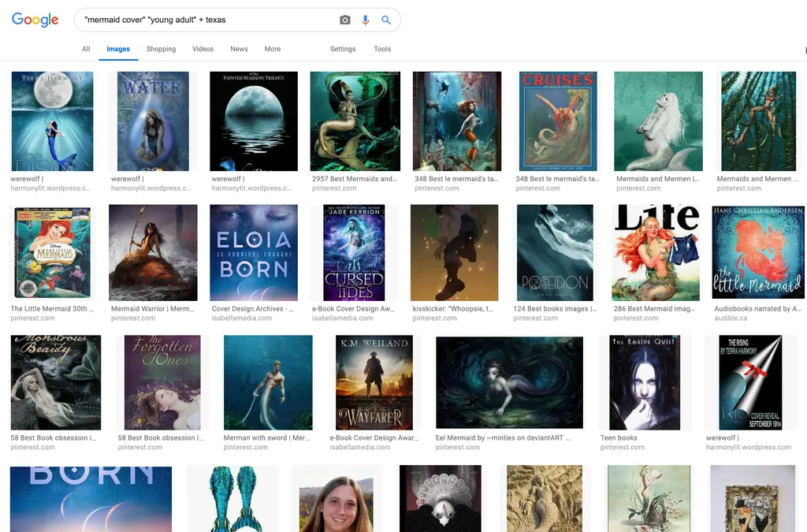Screen dimensions: 807x532
Task: Click the Google logo
Action: 35,20
